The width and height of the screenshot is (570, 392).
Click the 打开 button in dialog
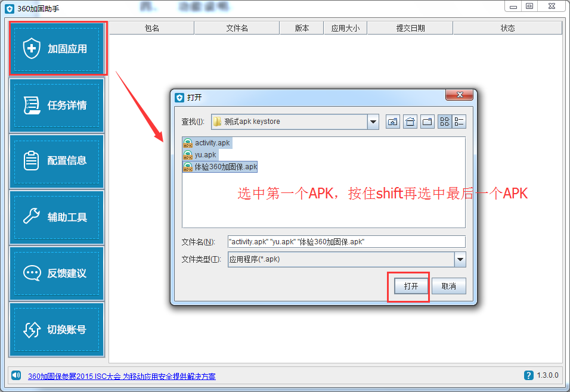pos(411,287)
